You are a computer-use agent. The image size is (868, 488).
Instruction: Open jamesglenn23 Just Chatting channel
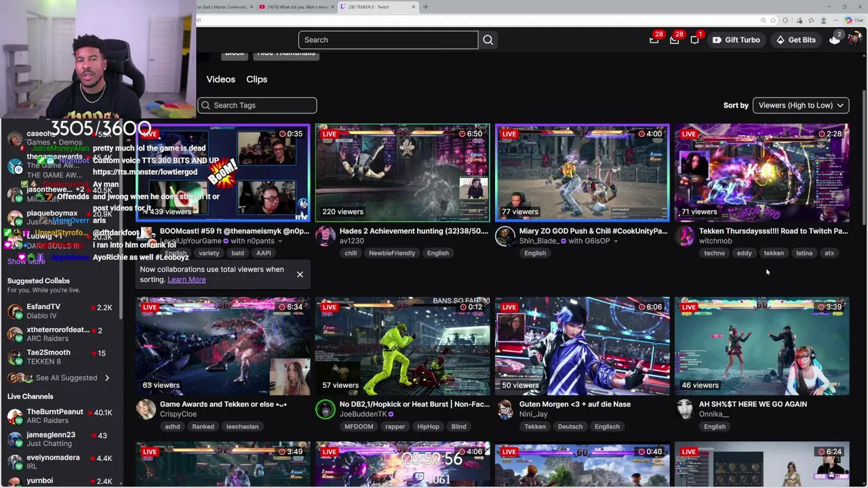(x=60, y=439)
